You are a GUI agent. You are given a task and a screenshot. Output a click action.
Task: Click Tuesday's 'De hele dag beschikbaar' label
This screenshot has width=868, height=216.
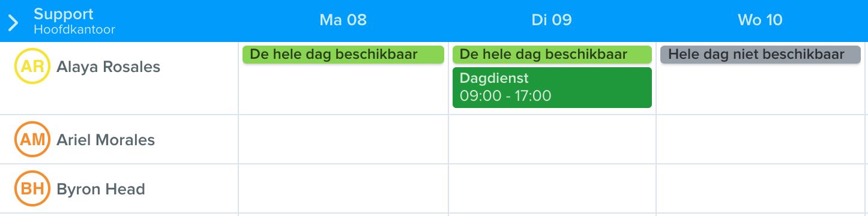(x=552, y=55)
